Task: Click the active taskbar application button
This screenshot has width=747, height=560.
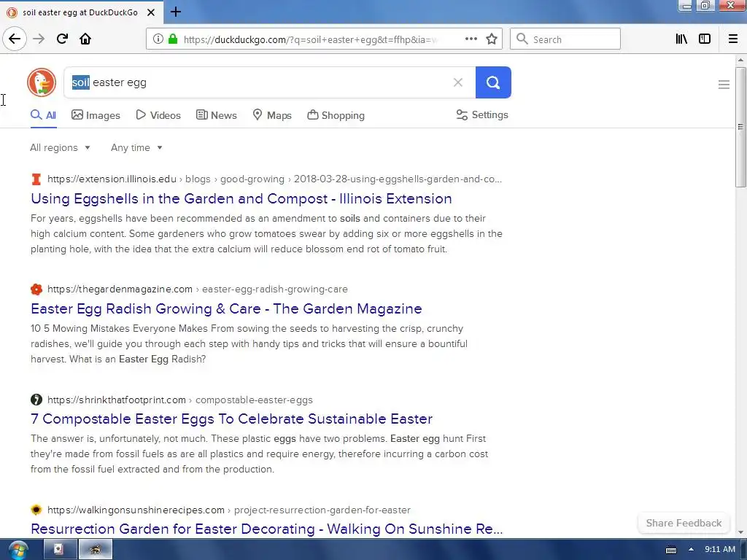Action: [x=96, y=550]
